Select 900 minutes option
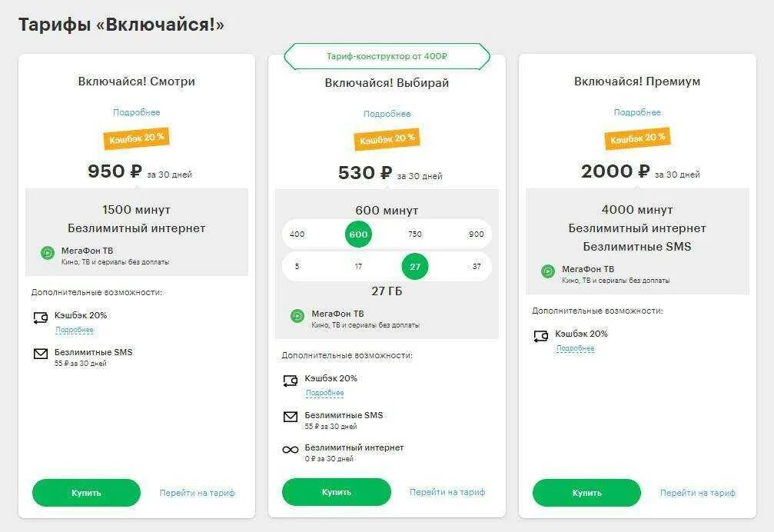774x532 pixels. 477,234
